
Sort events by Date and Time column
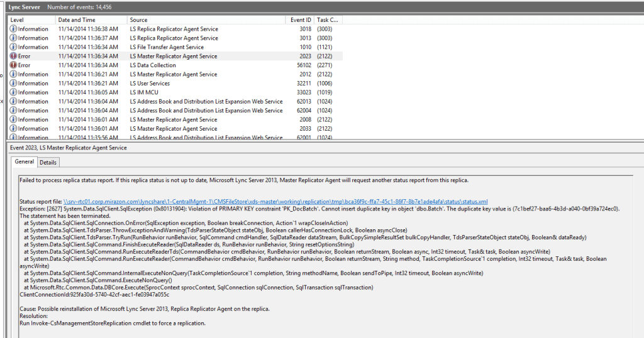click(91, 19)
